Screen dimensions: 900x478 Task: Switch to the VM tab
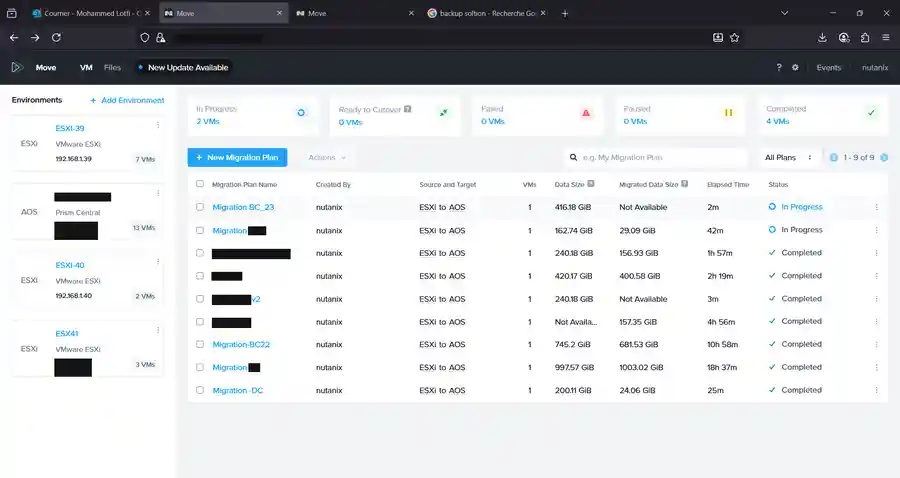[86, 68]
